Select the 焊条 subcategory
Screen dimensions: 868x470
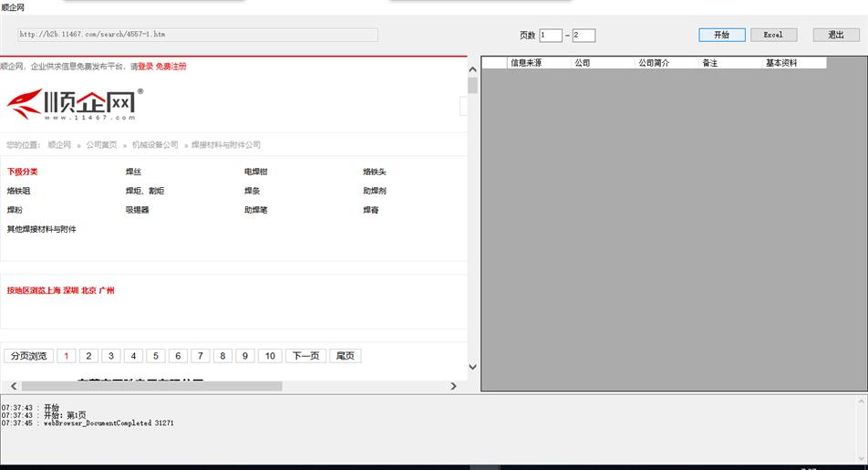point(252,191)
